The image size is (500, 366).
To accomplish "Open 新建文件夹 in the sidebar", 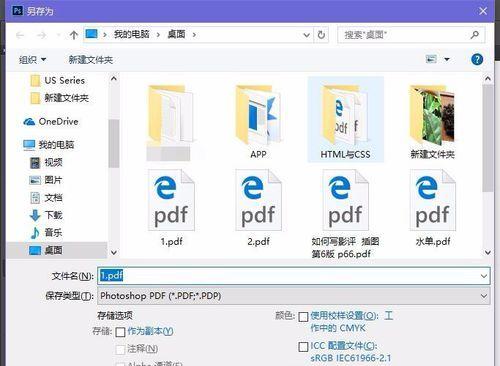I will pyautogui.click(x=60, y=98).
